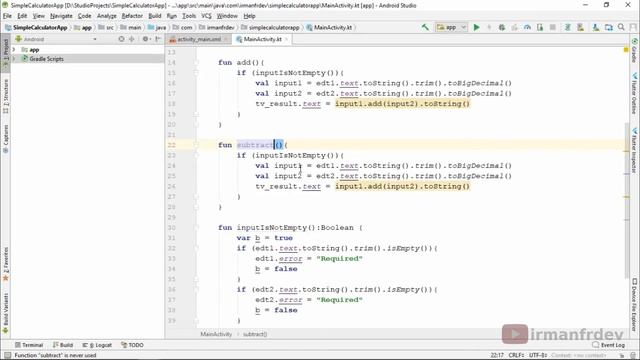Click SimpleCalculatorApp breadcrumb in navigation bar
The image size is (640, 360).
(x=36, y=27)
